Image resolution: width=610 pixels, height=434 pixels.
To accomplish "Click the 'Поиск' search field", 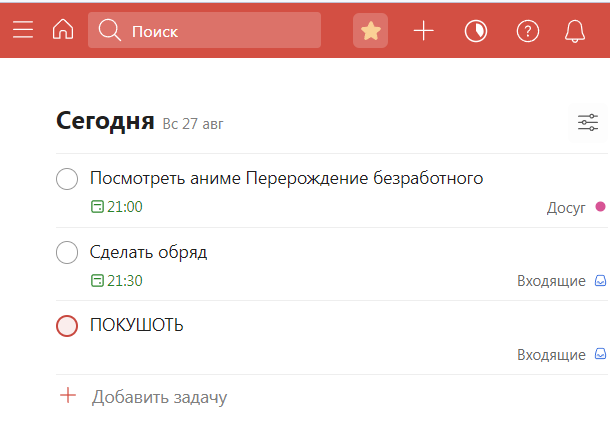I will point(205,31).
